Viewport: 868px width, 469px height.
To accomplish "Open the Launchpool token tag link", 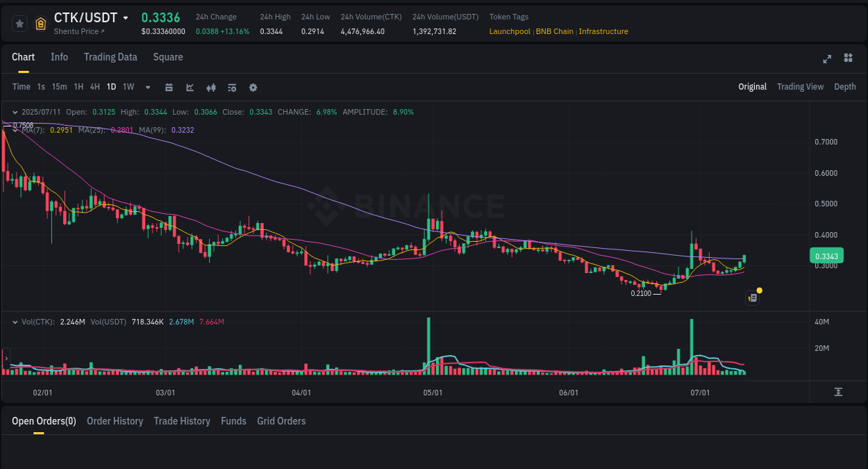I will (510, 31).
